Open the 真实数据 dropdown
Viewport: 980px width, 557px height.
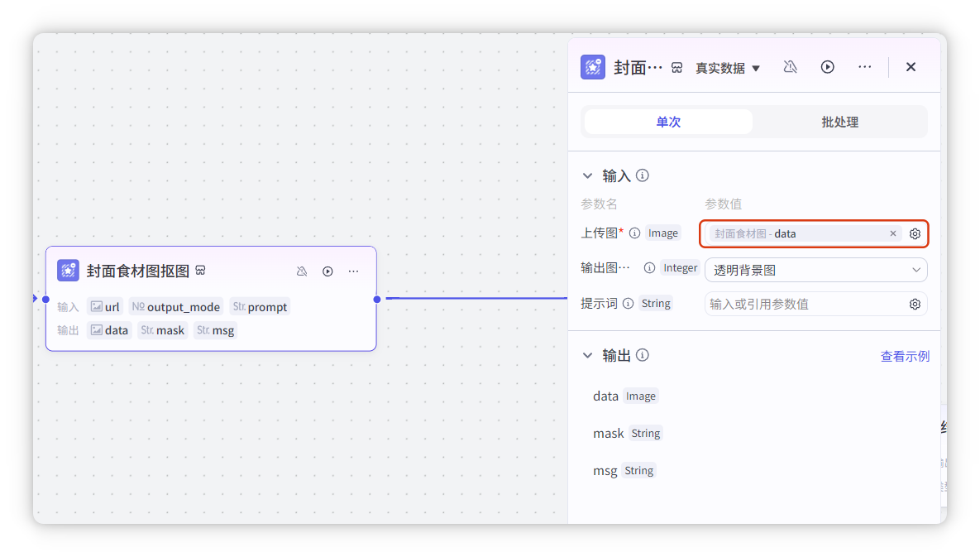[728, 68]
